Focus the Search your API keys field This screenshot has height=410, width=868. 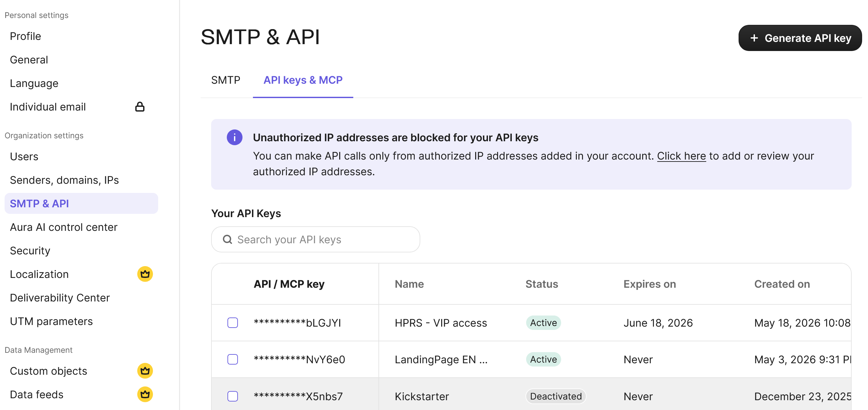[x=315, y=239]
